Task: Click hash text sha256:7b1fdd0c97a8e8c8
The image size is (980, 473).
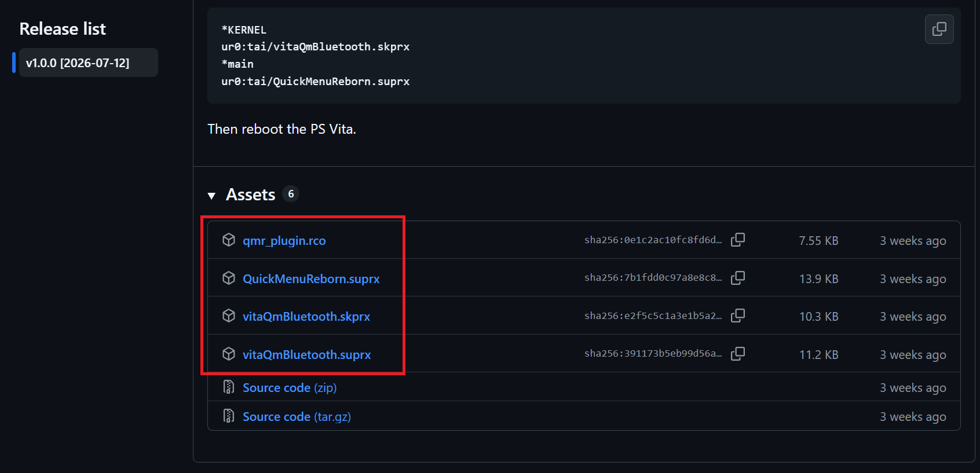Action: pyautogui.click(x=653, y=278)
